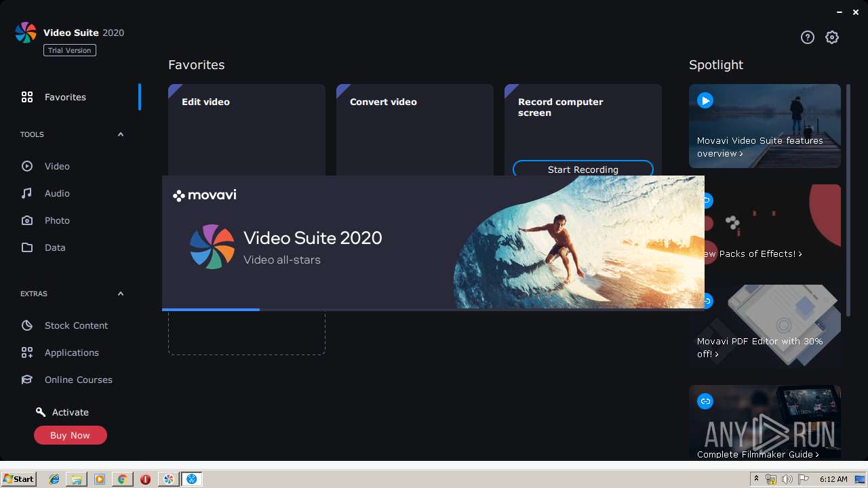Open Windows Explorer folder from taskbar
Viewport: 868px width, 488px height.
point(77,479)
